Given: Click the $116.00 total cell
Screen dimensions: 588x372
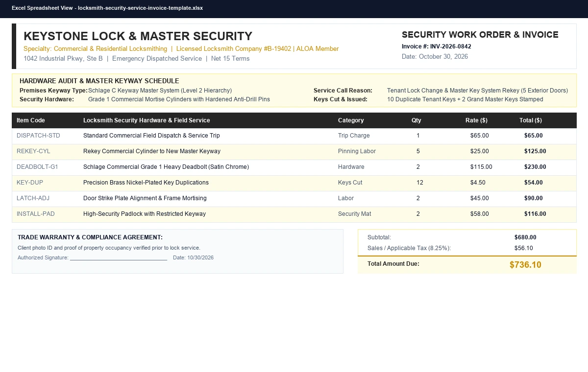Looking at the screenshot, I should pos(535,214).
